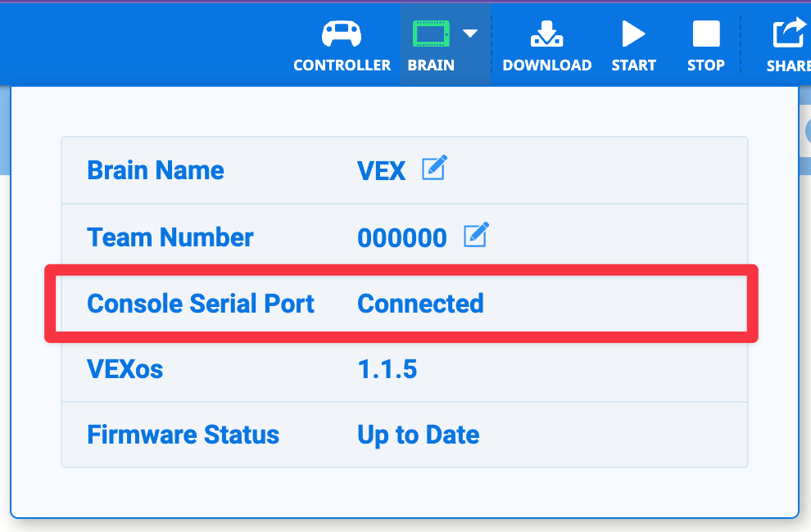Image resolution: width=811 pixels, height=532 pixels.
Task: Select the Brain icon in the toolbar
Action: pos(432,33)
